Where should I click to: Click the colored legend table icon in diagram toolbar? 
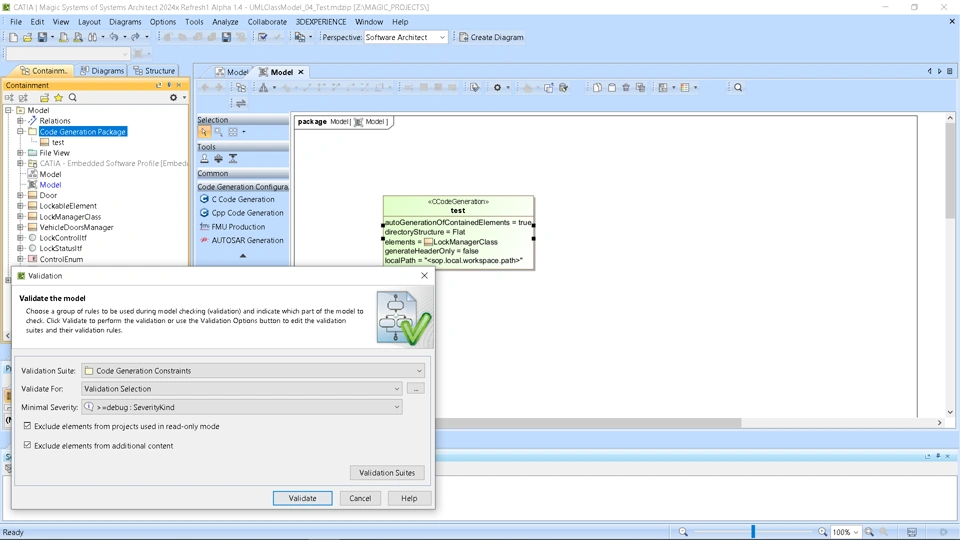pyautogui.click(x=685, y=88)
